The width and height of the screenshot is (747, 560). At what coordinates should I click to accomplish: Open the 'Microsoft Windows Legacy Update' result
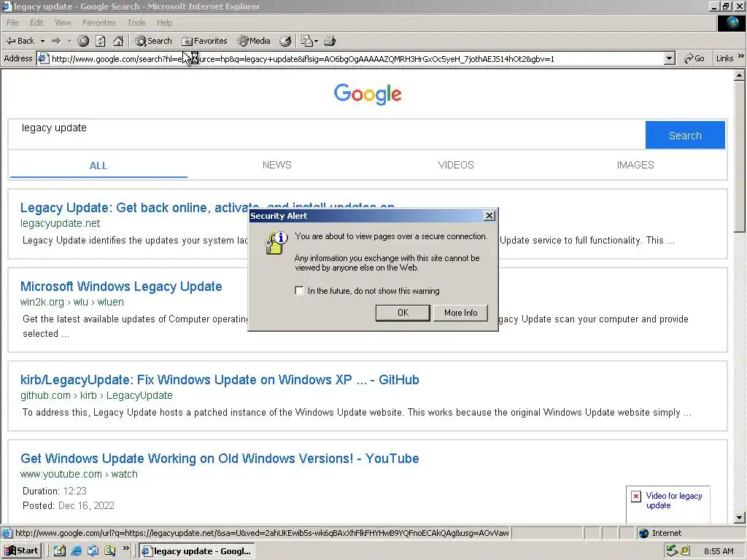pyautogui.click(x=121, y=286)
